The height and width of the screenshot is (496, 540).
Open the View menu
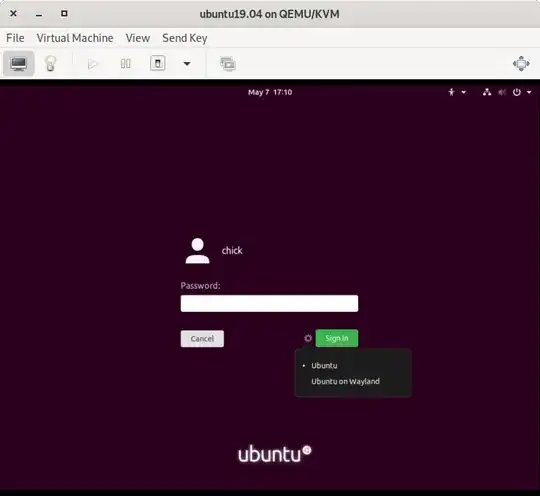(138, 38)
